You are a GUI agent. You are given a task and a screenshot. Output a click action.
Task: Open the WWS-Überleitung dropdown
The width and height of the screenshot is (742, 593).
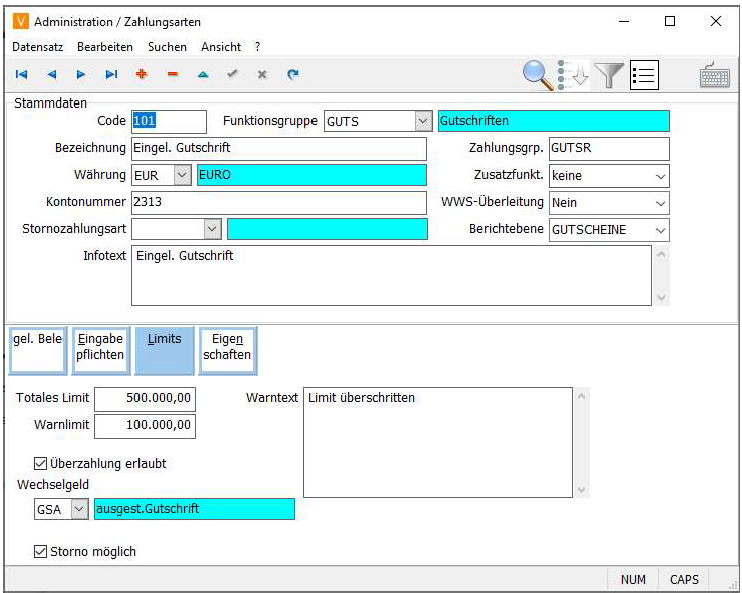(x=660, y=203)
